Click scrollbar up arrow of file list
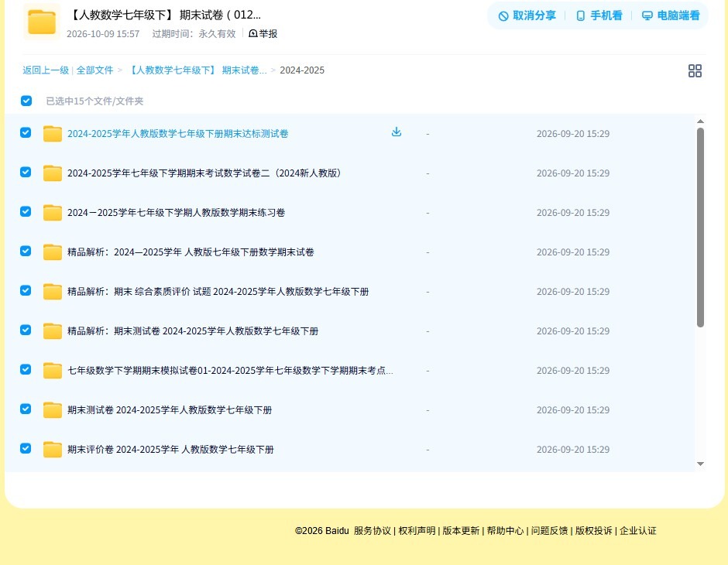Screen dimensions: 728x565 [x=700, y=121]
